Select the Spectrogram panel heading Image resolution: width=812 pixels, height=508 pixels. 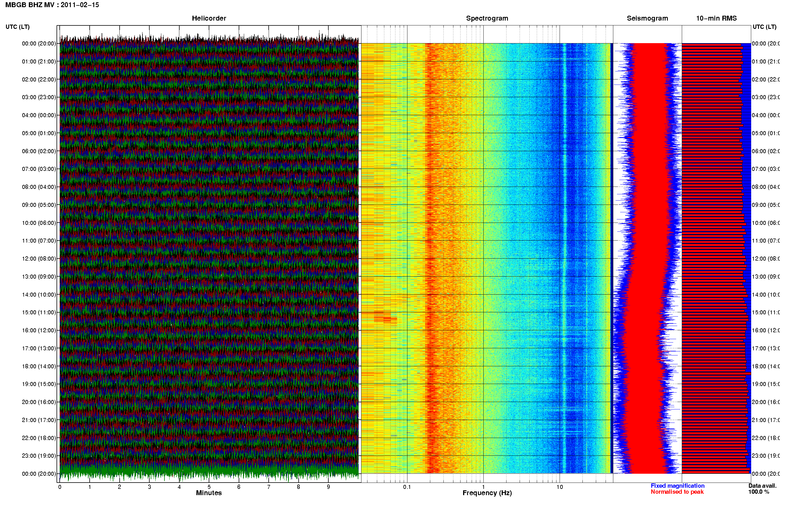click(487, 18)
